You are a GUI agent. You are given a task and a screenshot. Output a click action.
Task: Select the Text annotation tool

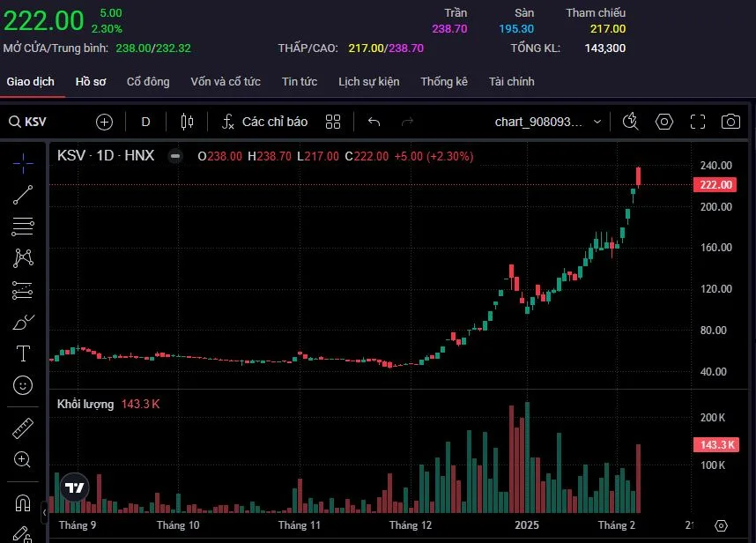23,353
